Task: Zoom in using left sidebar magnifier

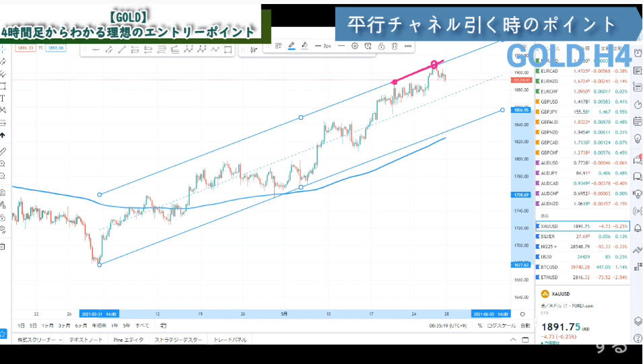Action: [x=3, y=164]
